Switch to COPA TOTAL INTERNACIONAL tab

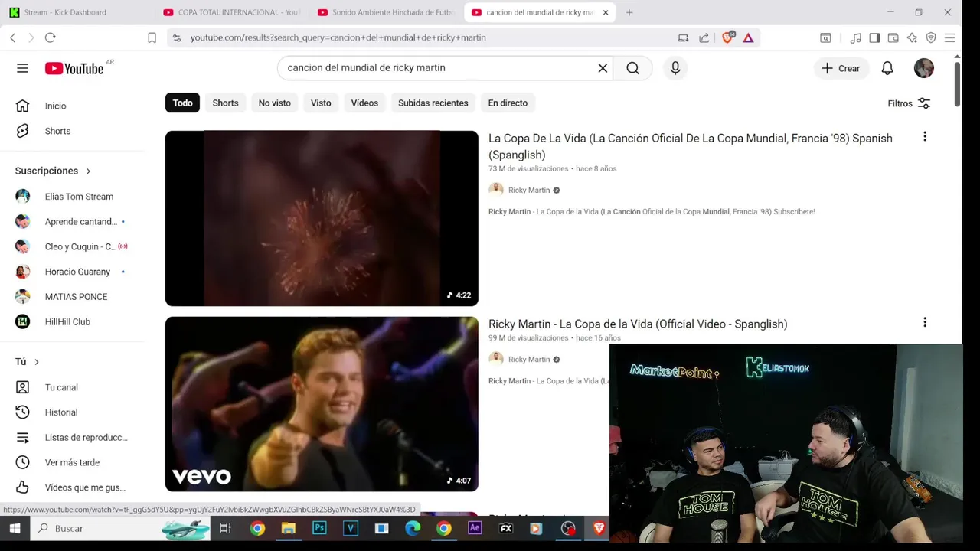coord(232,12)
